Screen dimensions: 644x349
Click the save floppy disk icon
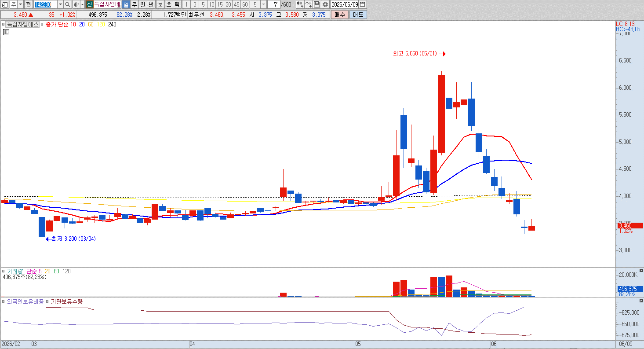tap(317, 4)
